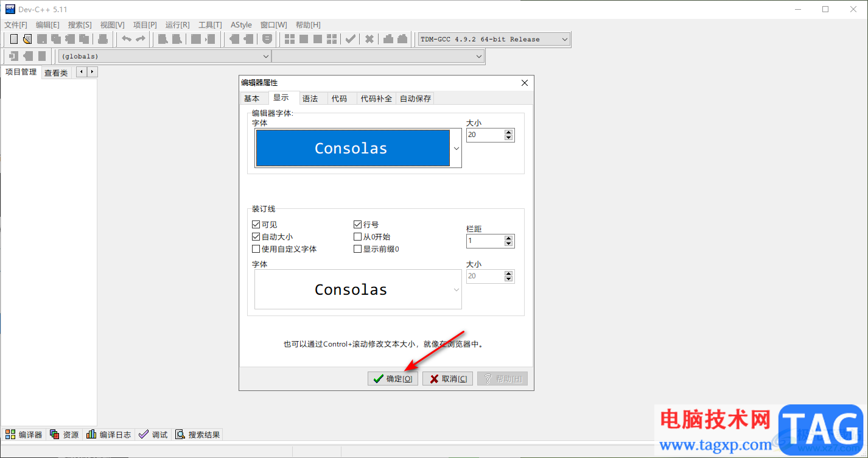The image size is (868, 458).
Task: Switch to the 自动保存 tab
Action: tap(415, 99)
